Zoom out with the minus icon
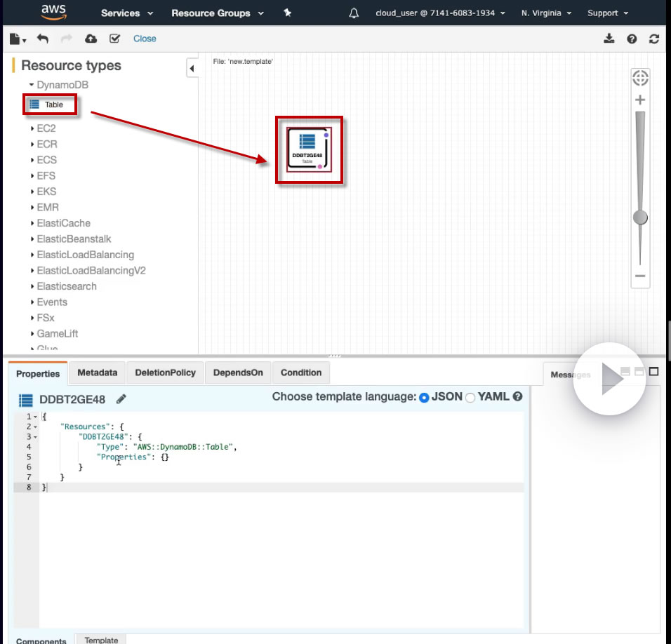The height and width of the screenshot is (644, 671). (640, 276)
